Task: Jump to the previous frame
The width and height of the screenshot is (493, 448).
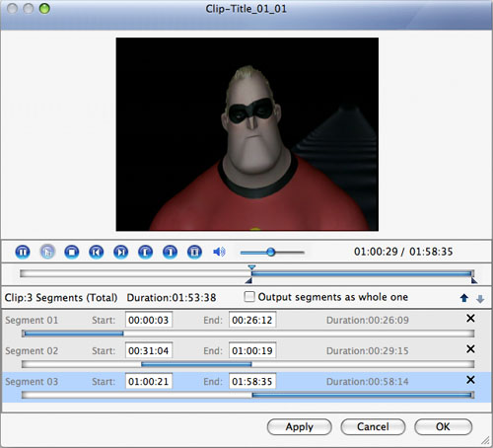Action: (x=97, y=252)
